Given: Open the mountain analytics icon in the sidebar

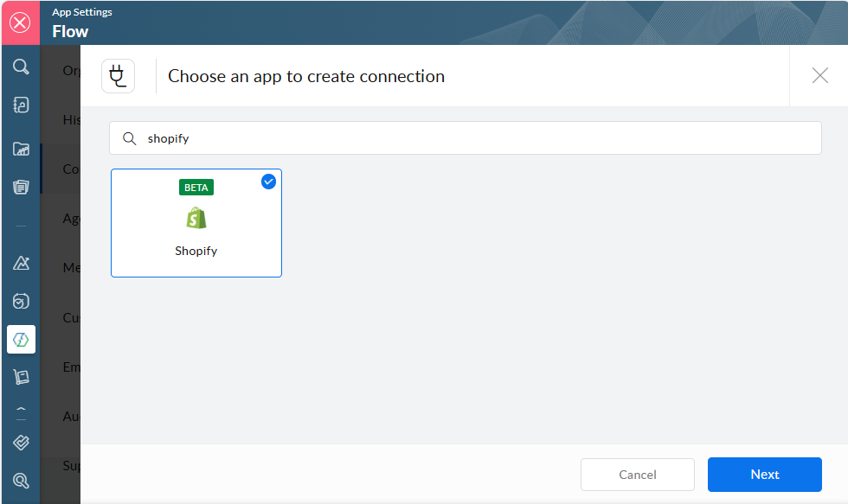Looking at the screenshot, I should pos(21,263).
